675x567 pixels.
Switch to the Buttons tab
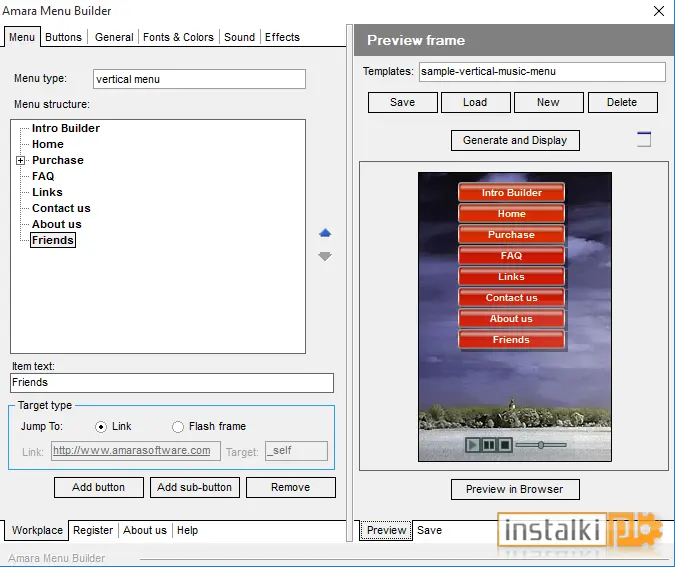tap(63, 37)
